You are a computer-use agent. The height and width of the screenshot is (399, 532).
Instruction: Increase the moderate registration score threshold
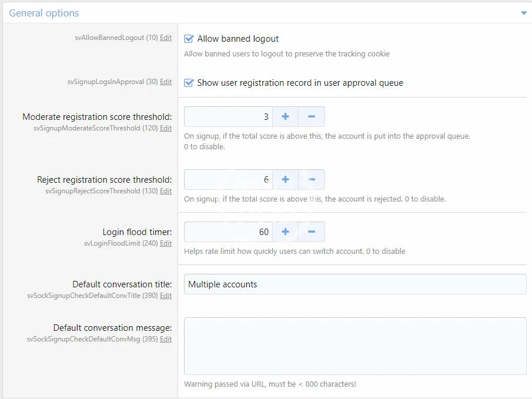point(285,117)
